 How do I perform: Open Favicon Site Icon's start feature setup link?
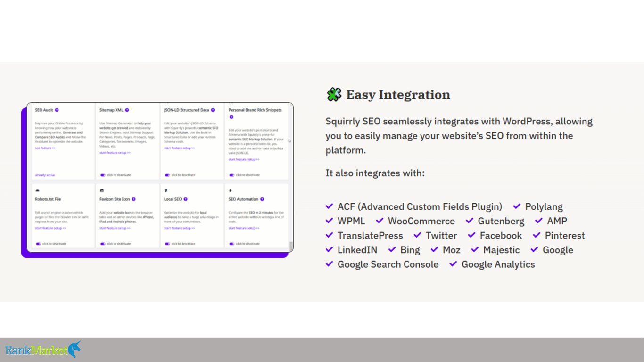point(115,228)
